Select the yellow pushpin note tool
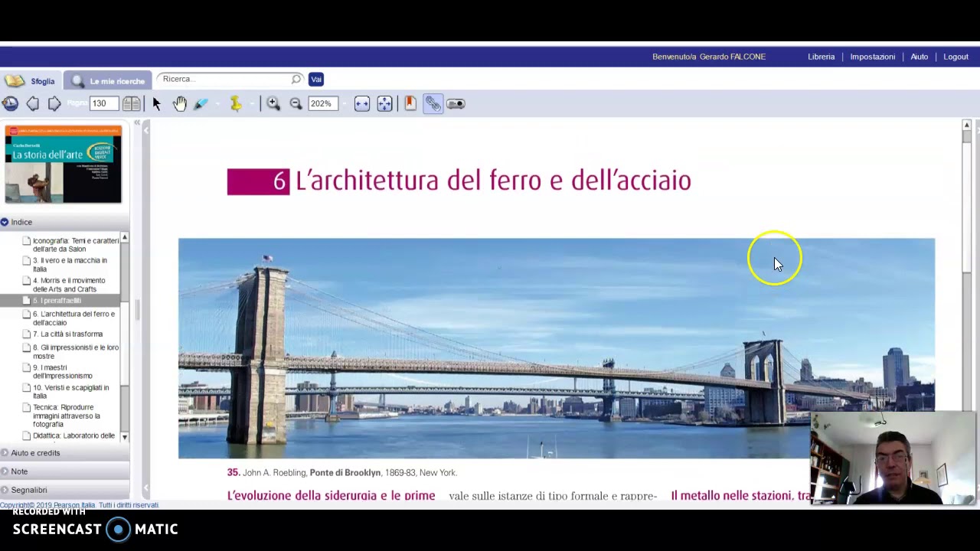980x551 pixels. tap(236, 103)
